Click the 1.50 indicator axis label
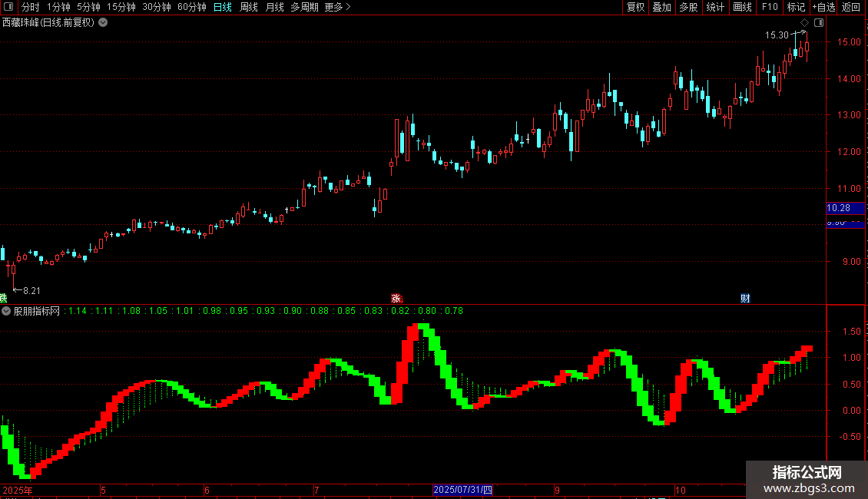Image resolution: width=868 pixels, height=499 pixels. (851, 332)
